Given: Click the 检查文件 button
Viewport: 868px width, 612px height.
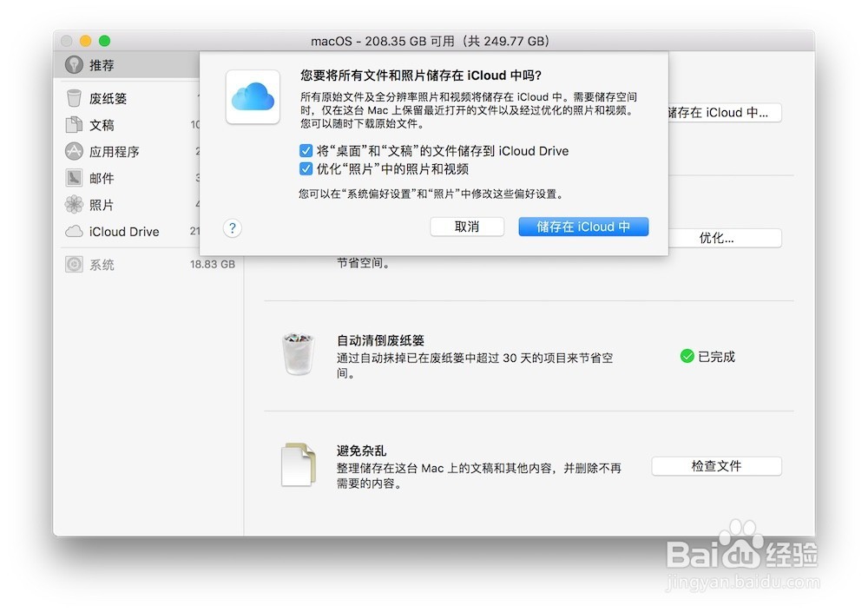Looking at the screenshot, I should point(716,466).
